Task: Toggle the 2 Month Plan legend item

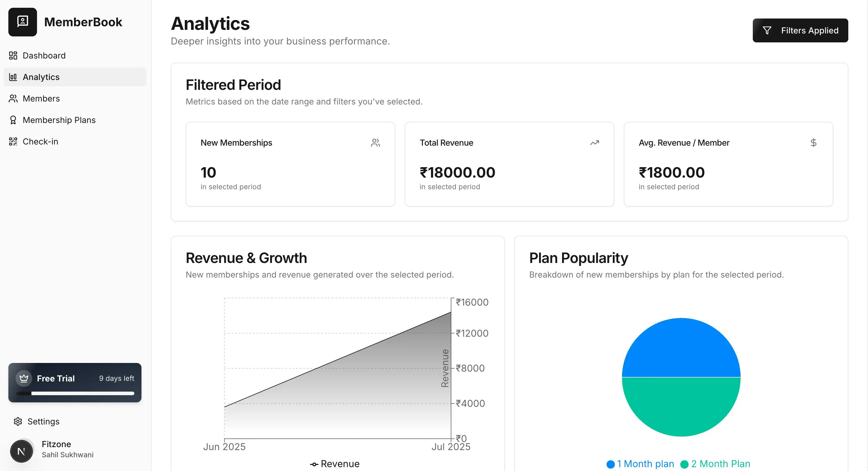Action: [x=715, y=464]
